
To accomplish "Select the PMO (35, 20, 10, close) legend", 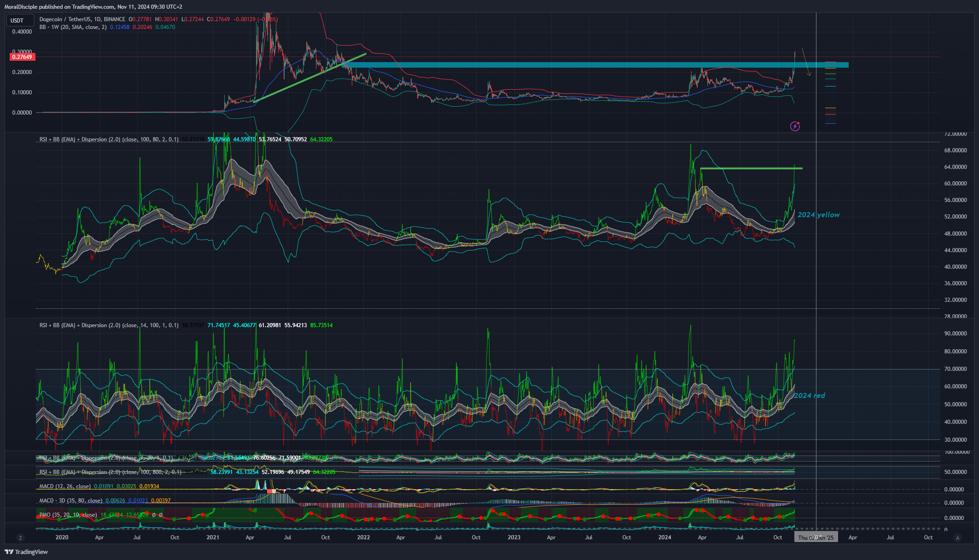I will [68, 515].
